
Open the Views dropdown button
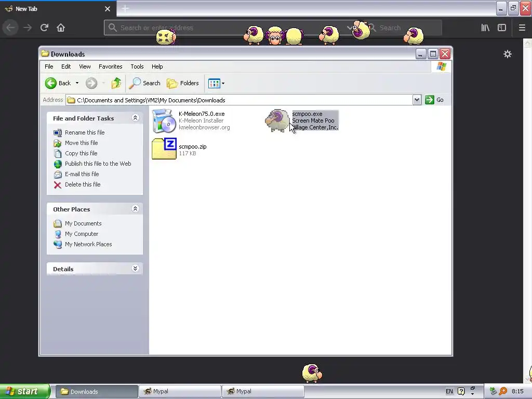point(216,83)
